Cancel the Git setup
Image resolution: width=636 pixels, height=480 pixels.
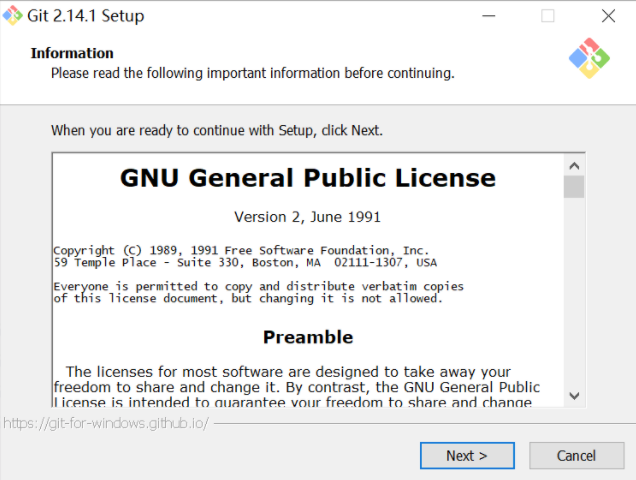pos(576,455)
